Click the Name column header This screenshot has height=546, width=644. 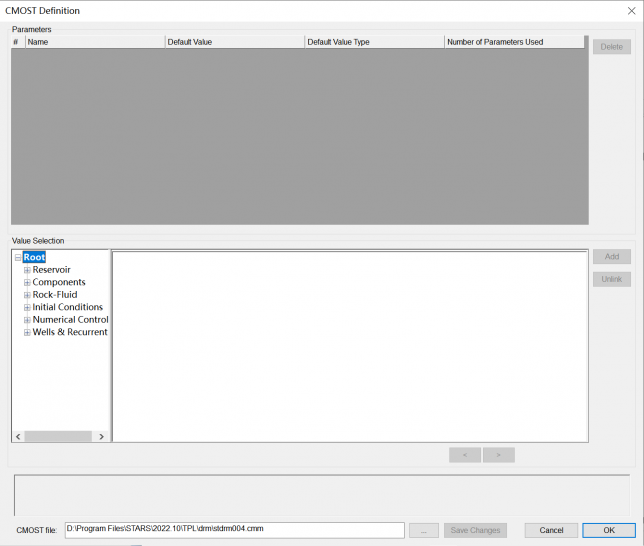94,43
